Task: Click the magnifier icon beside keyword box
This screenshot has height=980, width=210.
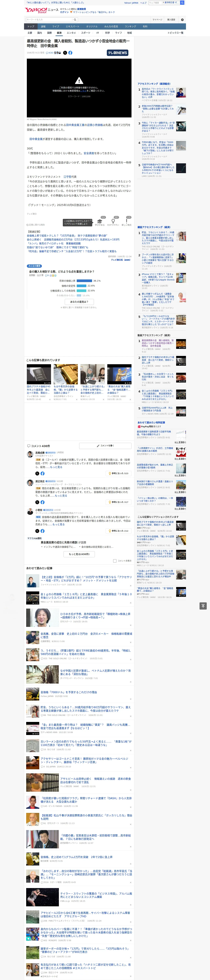Action: tap(75, 20)
